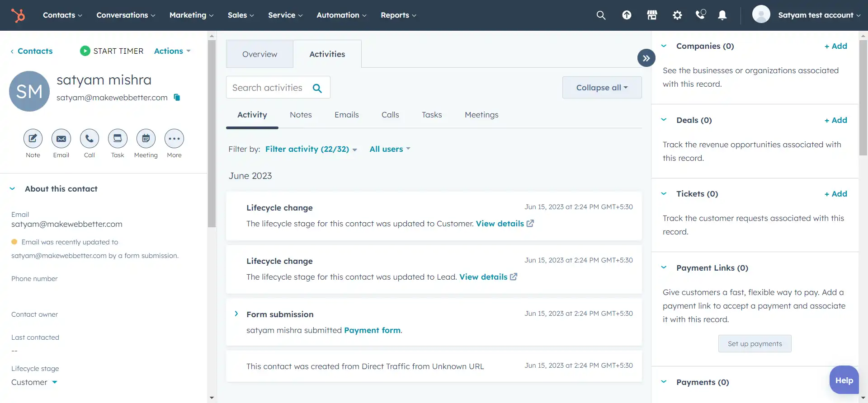The height and width of the screenshot is (403, 868).
Task: Add a ticket association
Action: pos(835,194)
